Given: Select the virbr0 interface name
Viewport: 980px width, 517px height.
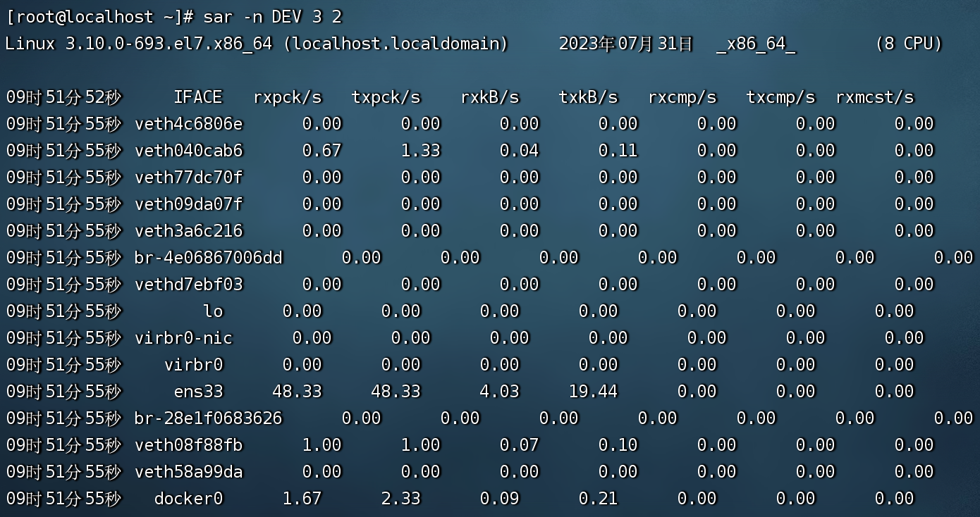Looking at the screenshot, I should pos(194,365).
